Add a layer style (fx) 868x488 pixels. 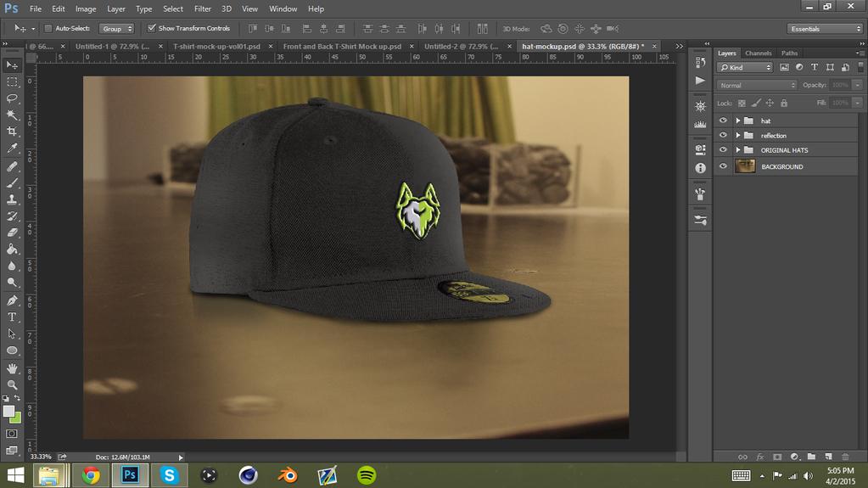pyautogui.click(x=760, y=457)
